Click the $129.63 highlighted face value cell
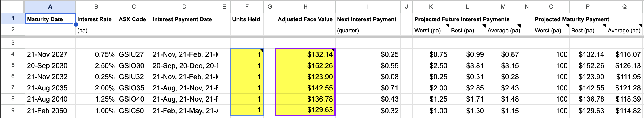Image resolution: width=644 pixels, height=118 pixels. point(305,110)
